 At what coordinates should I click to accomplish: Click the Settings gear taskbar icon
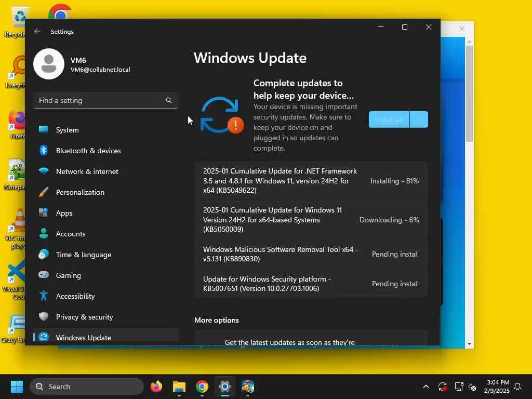(224, 387)
